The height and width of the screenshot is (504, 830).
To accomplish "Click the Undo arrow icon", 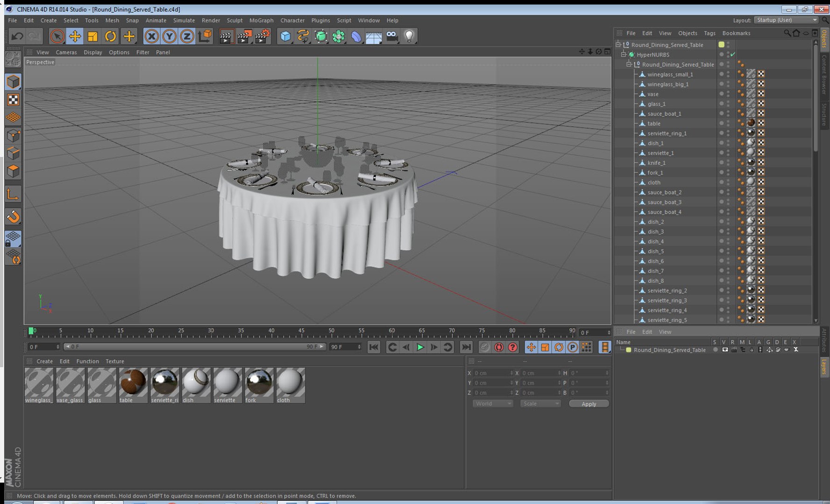I will (17, 36).
